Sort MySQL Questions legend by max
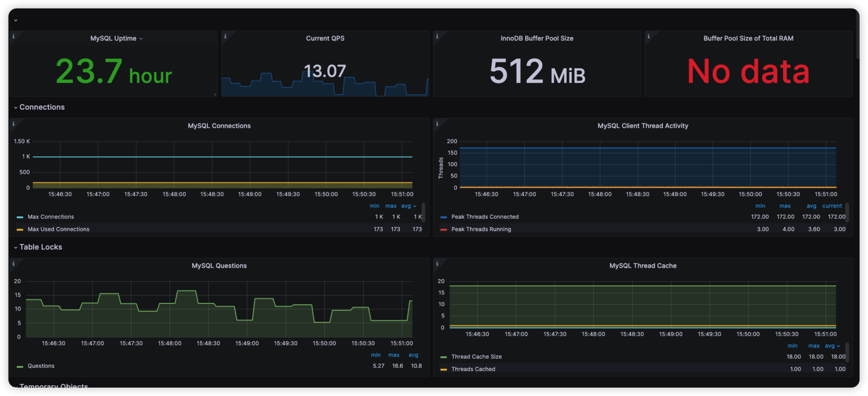The height and width of the screenshot is (396, 868). click(x=394, y=355)
